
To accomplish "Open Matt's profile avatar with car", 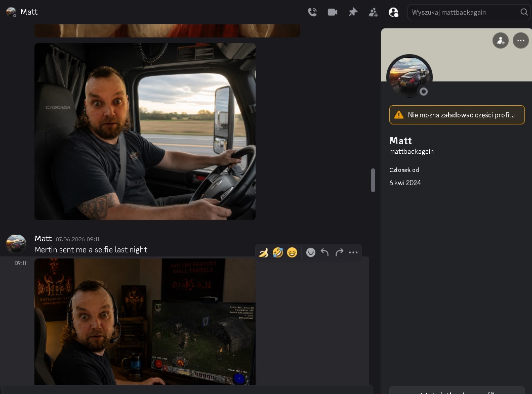I will [x=409, y=77].
